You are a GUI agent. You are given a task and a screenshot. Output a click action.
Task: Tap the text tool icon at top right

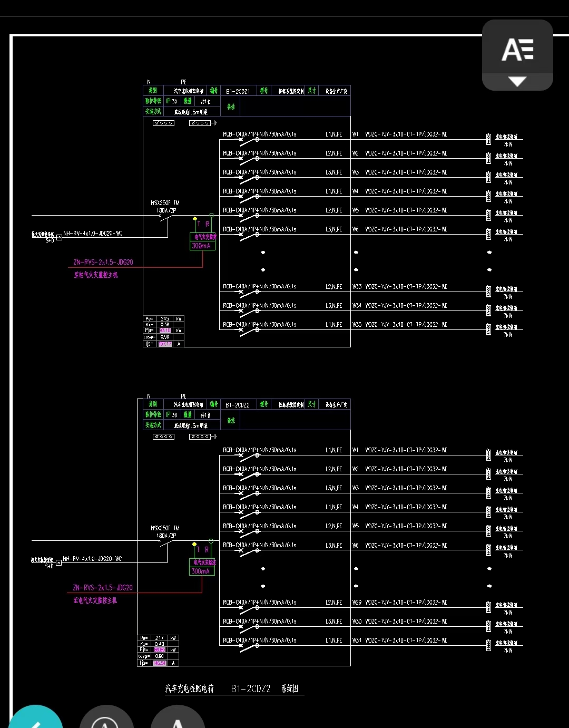tap(517, 50)
